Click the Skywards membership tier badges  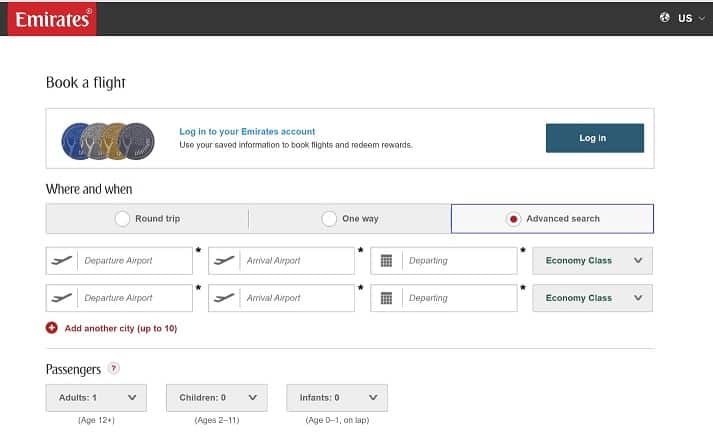click(108, 141)
